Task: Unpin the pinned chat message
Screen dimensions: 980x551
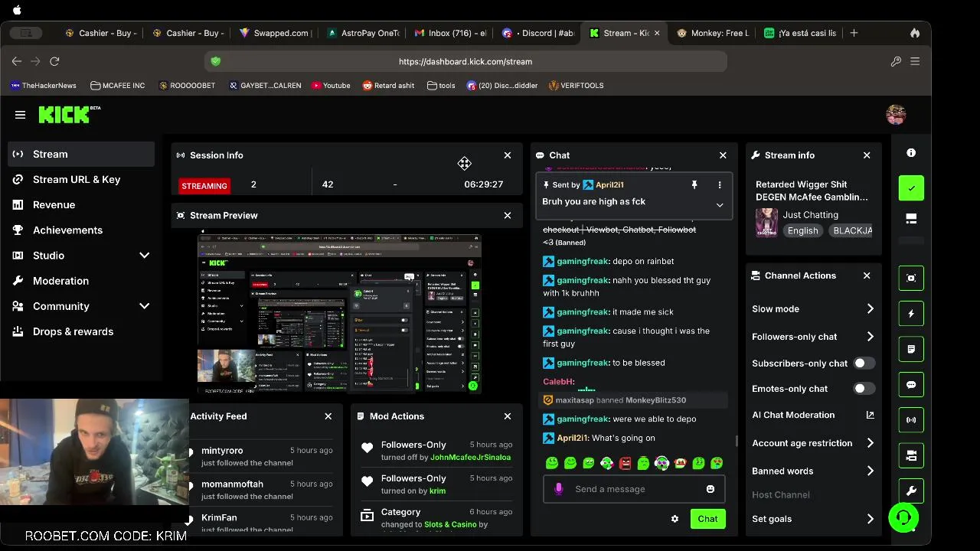Action: click(694, 184)
